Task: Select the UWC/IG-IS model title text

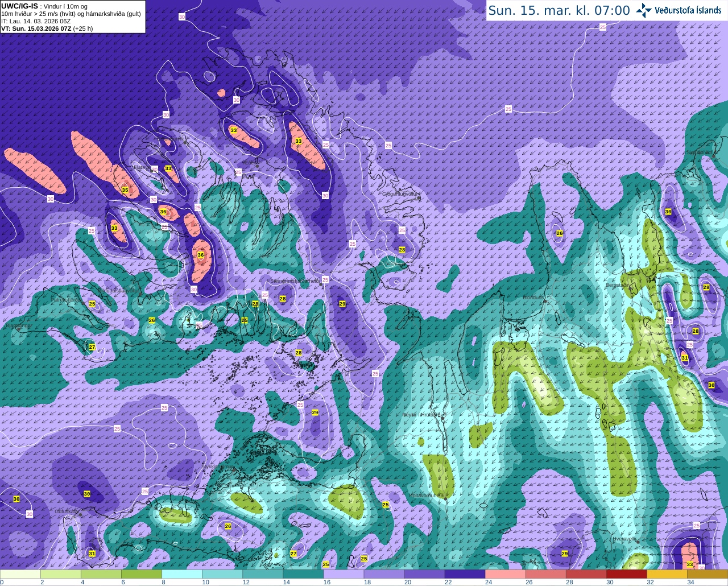Action: pos(19,6)
